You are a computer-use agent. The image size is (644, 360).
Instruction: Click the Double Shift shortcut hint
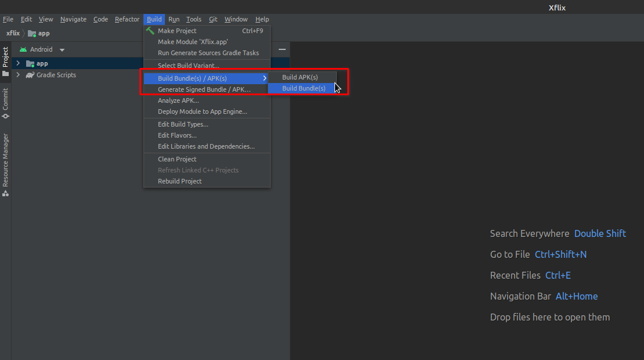tap(600, 233)
